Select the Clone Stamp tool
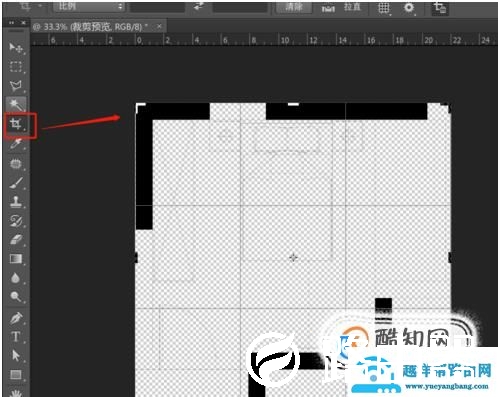Viewport: 498px width, 397px height. tap(16, 202)
